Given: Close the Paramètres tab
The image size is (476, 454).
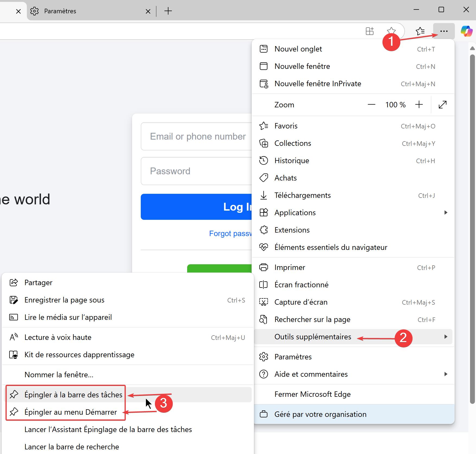Looking at the screenshot, I should pyautogui.click(x=148, y=11).
